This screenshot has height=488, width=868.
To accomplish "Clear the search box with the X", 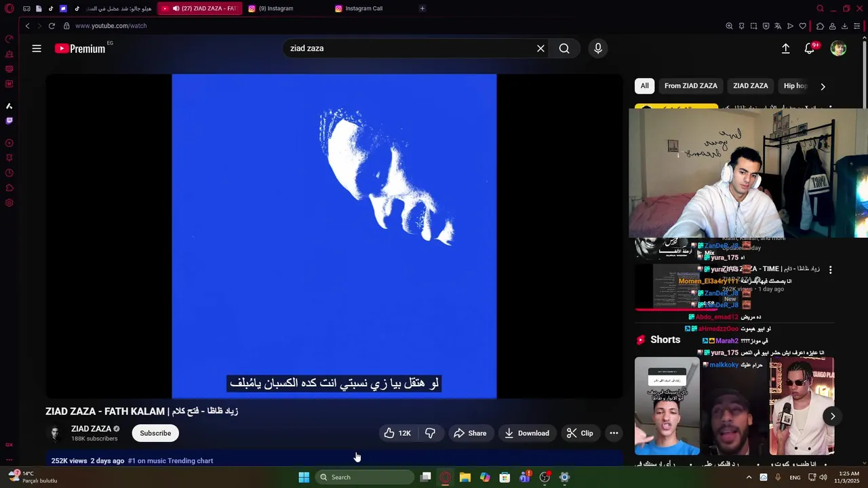I will pyautogui.click(x=540, y=48).
